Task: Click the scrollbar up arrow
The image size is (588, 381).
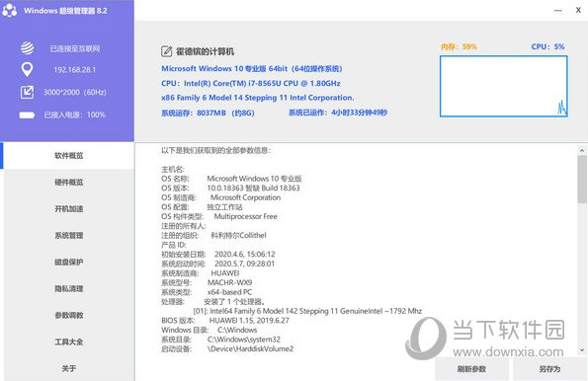Action: (582, 150)
